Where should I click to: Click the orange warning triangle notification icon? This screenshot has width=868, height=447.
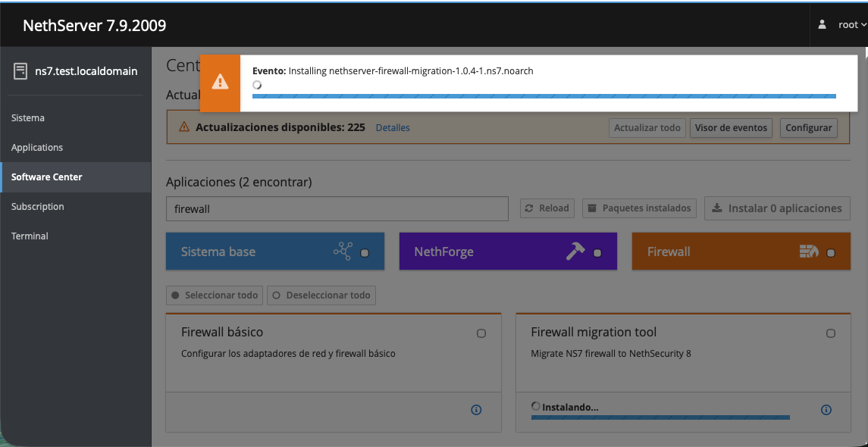tap(220, 82)
